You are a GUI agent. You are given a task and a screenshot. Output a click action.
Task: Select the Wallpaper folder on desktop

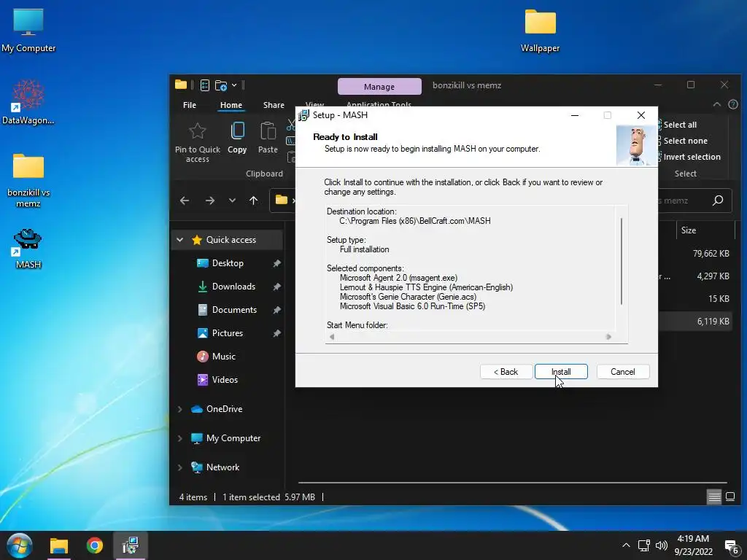(x=540, y=31)
